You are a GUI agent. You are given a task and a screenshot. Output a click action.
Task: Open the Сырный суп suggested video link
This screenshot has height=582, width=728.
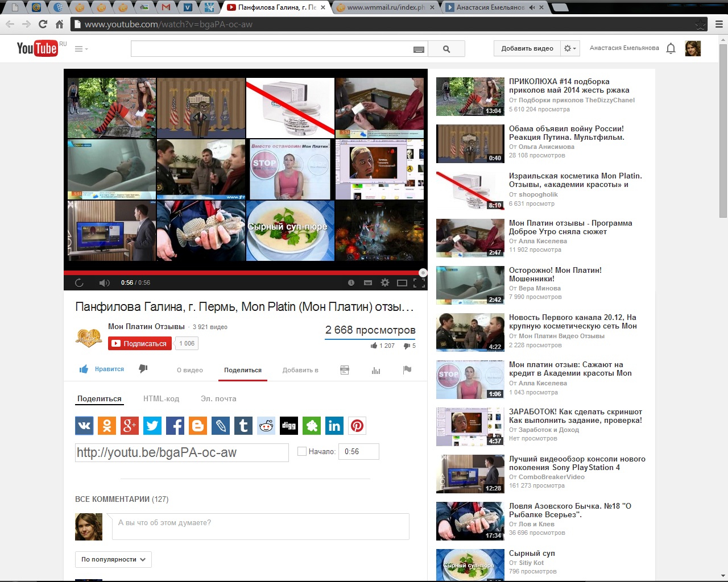[x=532, y=553]
